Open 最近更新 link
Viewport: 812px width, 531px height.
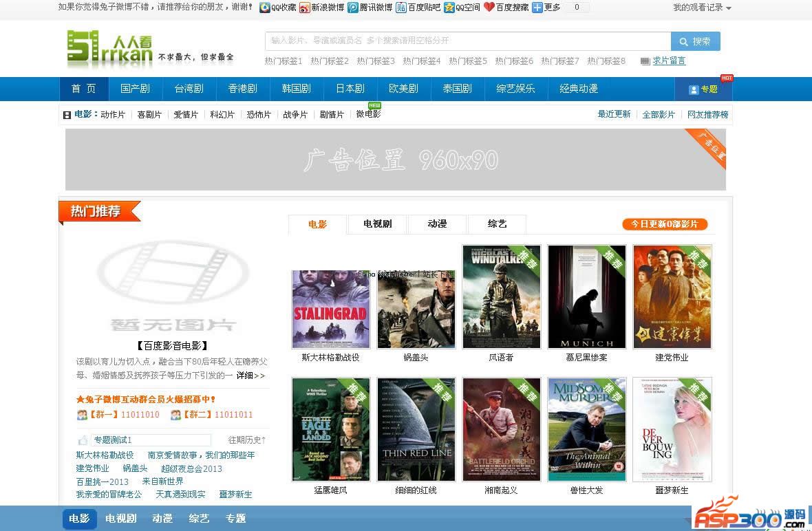[615, 114]
